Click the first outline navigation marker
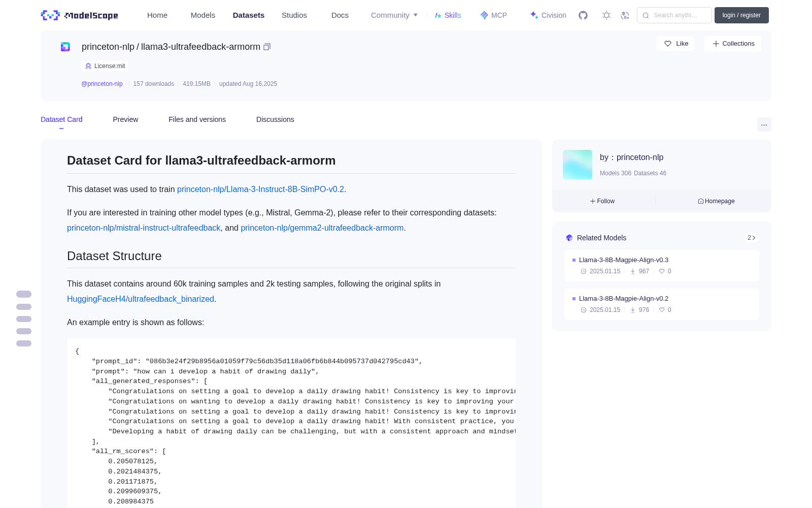 24,294
